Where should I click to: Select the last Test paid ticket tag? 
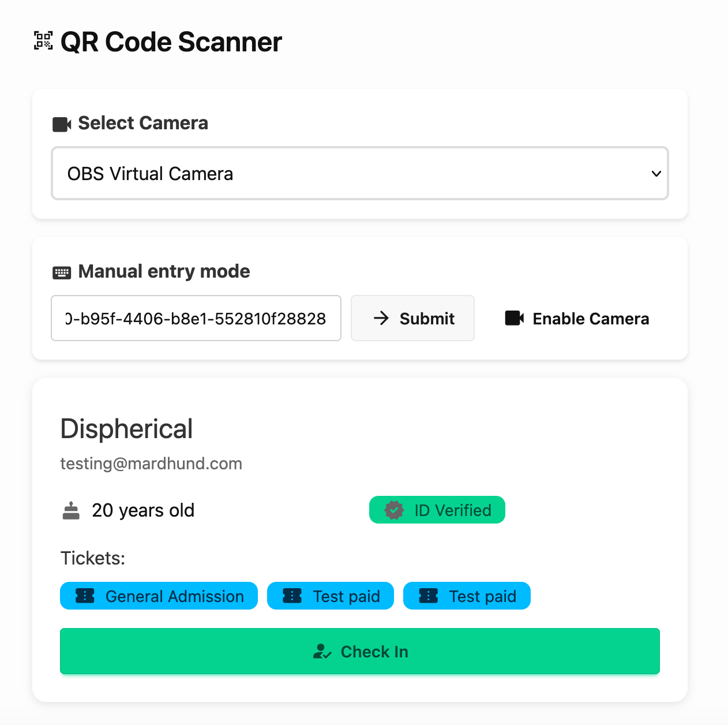pyautogui.click(x=467, y=596)
